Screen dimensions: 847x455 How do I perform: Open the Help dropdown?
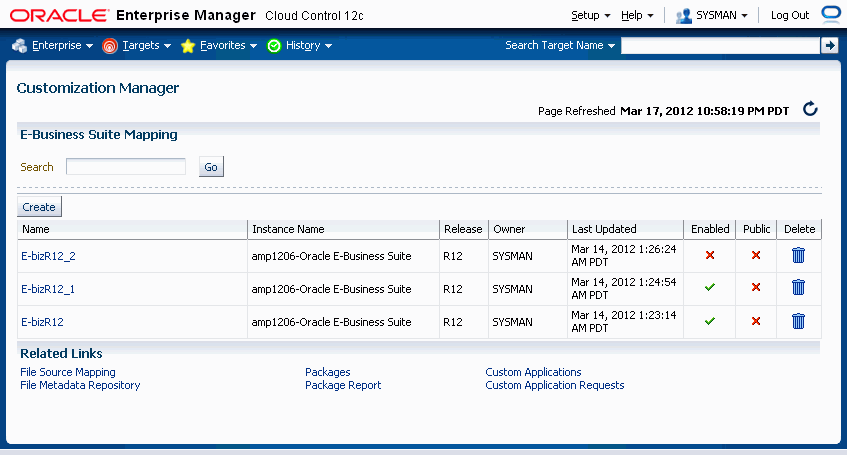(x=637, y=16)
